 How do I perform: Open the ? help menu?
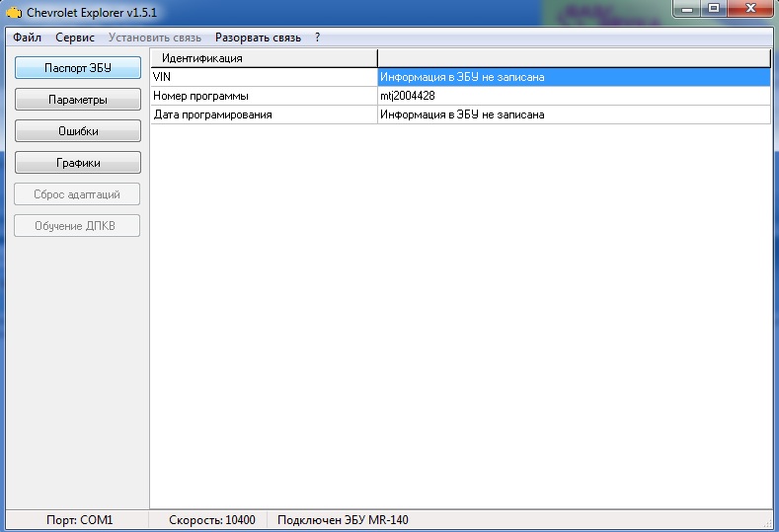coord(317,38)
